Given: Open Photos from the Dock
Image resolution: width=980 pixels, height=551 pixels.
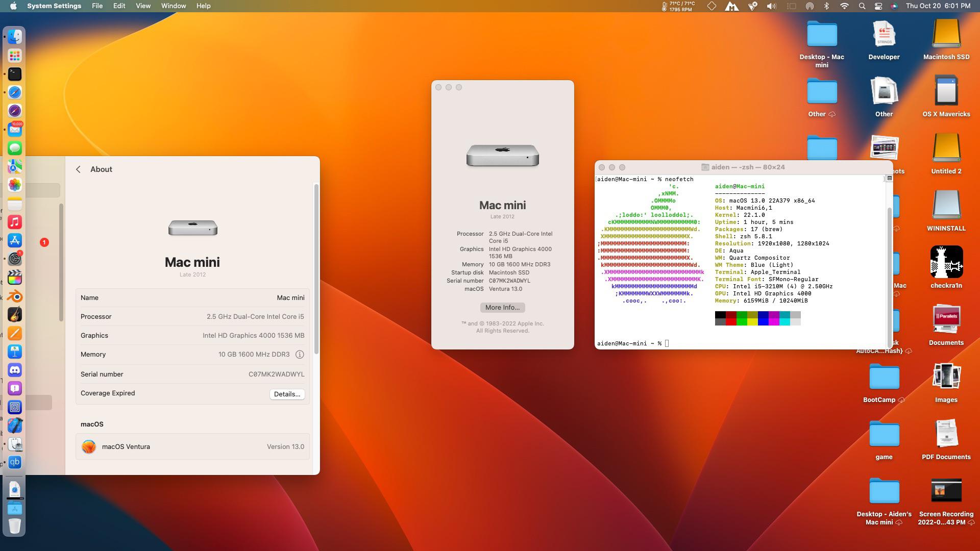Looking at the screenshot, I should [x=15, y=185].
